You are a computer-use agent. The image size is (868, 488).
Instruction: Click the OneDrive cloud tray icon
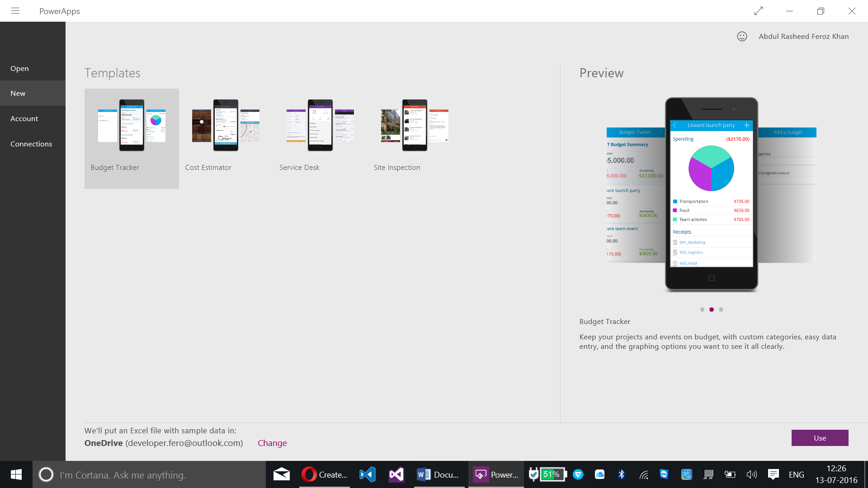pyautogui.click(x=600, y=474)
